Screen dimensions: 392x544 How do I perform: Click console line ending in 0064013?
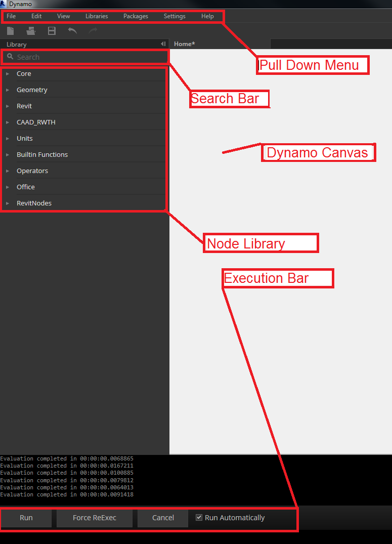(67, 487)
